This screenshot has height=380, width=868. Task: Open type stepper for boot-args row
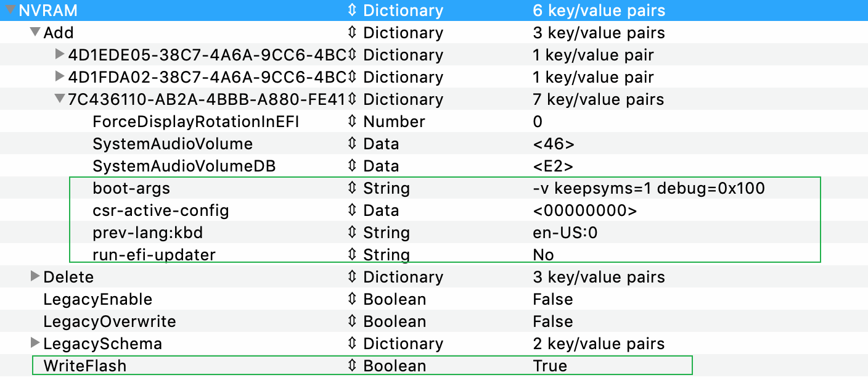352,188
